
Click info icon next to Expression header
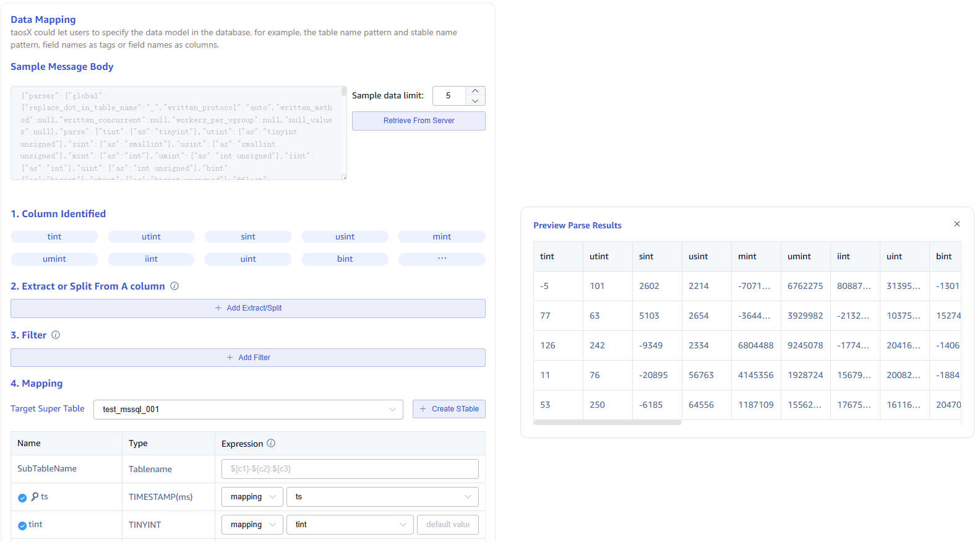pos(271,443)
